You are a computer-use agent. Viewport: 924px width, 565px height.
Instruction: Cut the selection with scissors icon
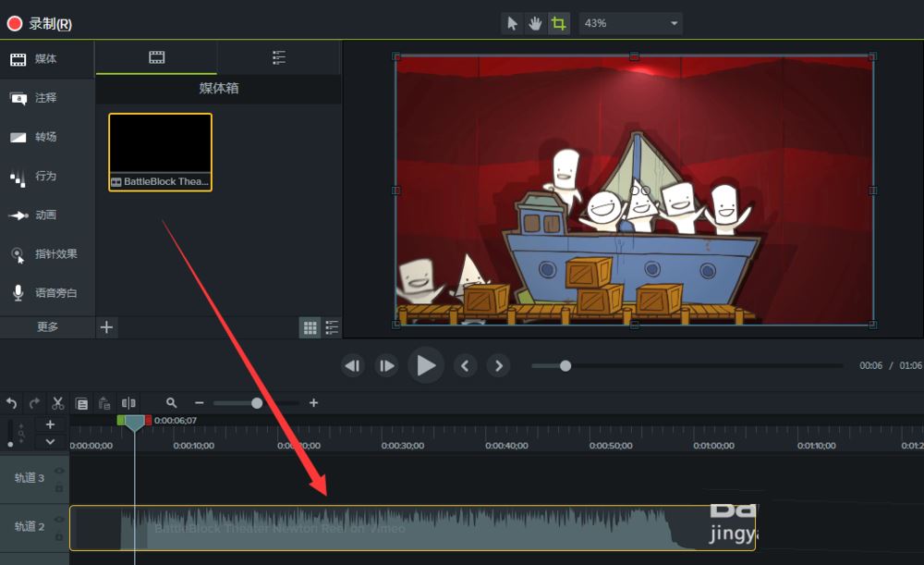tap(57, 403)
